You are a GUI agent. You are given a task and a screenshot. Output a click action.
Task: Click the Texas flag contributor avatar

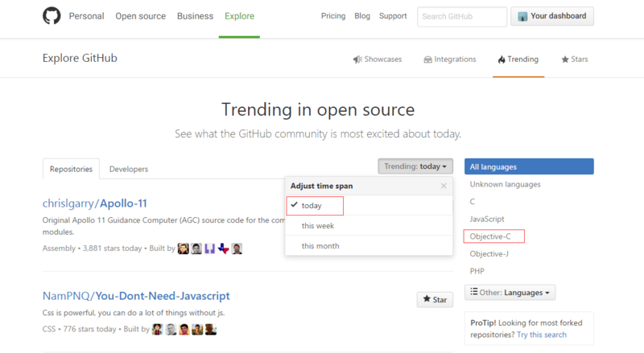[224, 248]
